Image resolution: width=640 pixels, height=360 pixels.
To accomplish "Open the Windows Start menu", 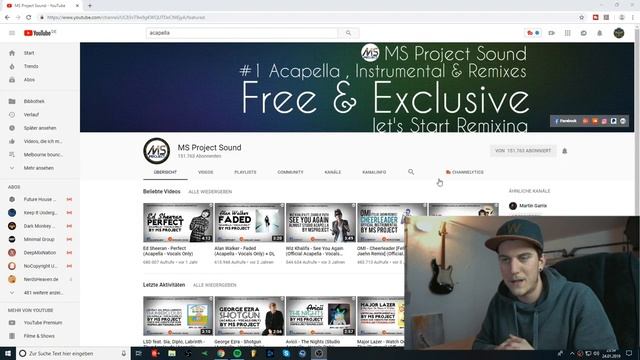I will click(8, 353).
